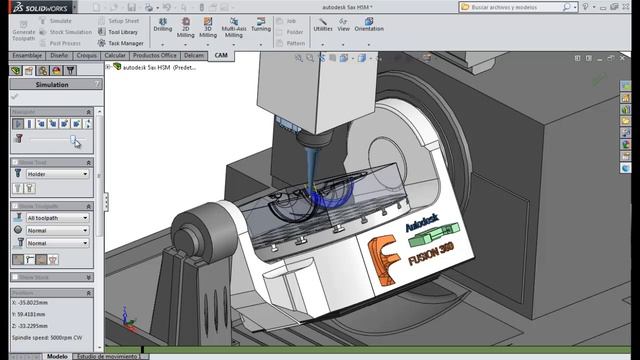The image size is (640, 360).
Task: Click the Save icon in the title bar
Action: point(131,7)
